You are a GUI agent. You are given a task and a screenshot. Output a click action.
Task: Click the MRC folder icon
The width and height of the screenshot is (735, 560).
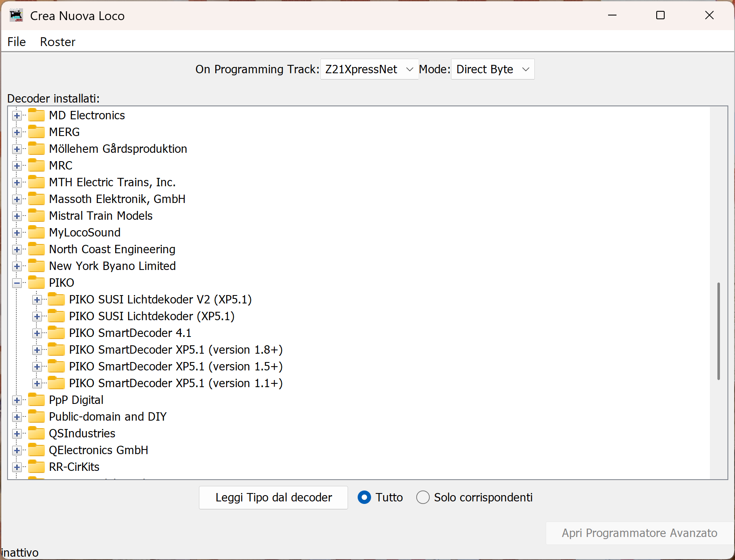[36, 165]
